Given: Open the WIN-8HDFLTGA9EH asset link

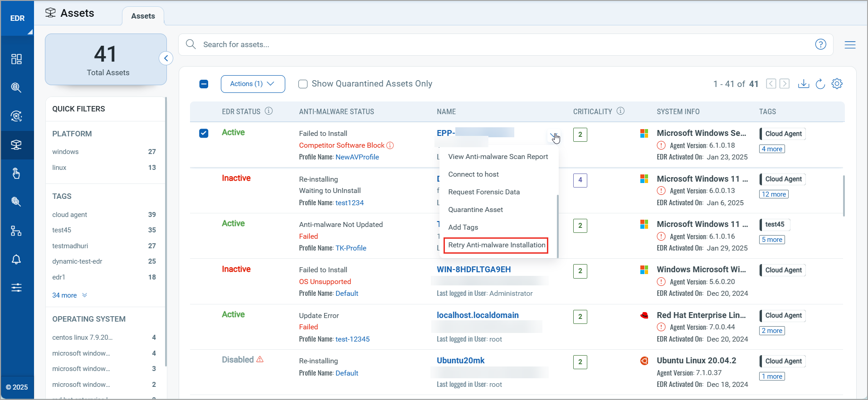Looking at the screenshot, I should (473, 270).
